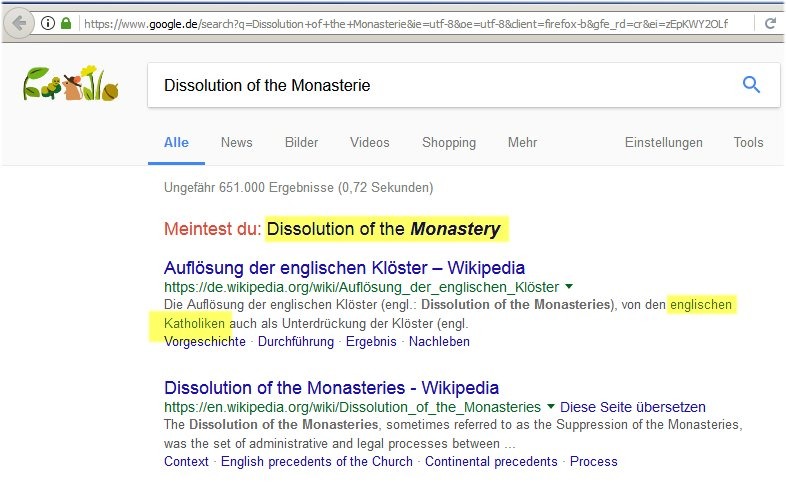Click into the Google search input field
Screen dimensions: 786x492
[x=440, y=85]
